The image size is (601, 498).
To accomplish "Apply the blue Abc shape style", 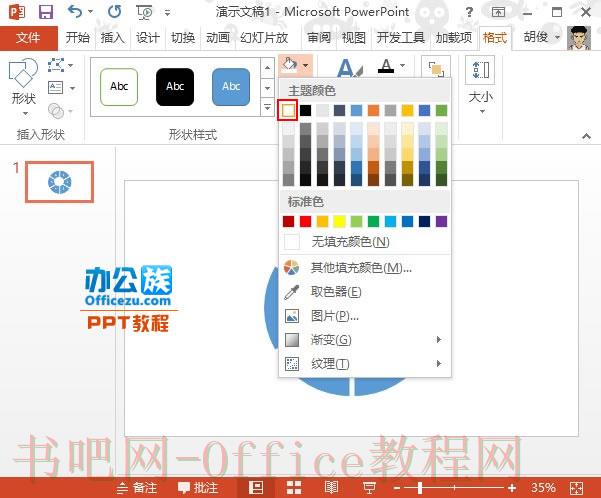I will pos(231,87).
